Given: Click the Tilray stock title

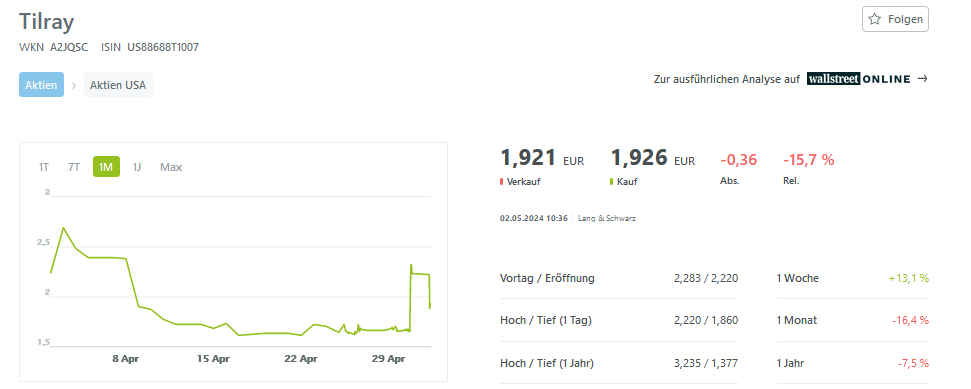Looking at the screenshot, I should pos(46,22).
